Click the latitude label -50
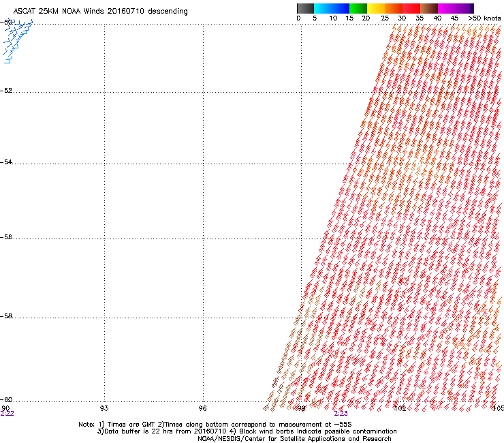504x443 pixels. (7, 22)
